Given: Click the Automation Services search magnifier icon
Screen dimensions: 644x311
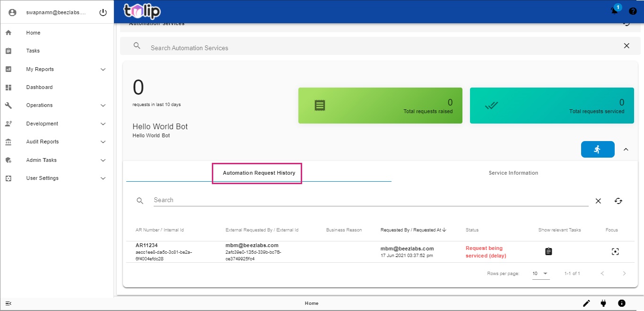Looking at the screenshot, I should [137, 46].
